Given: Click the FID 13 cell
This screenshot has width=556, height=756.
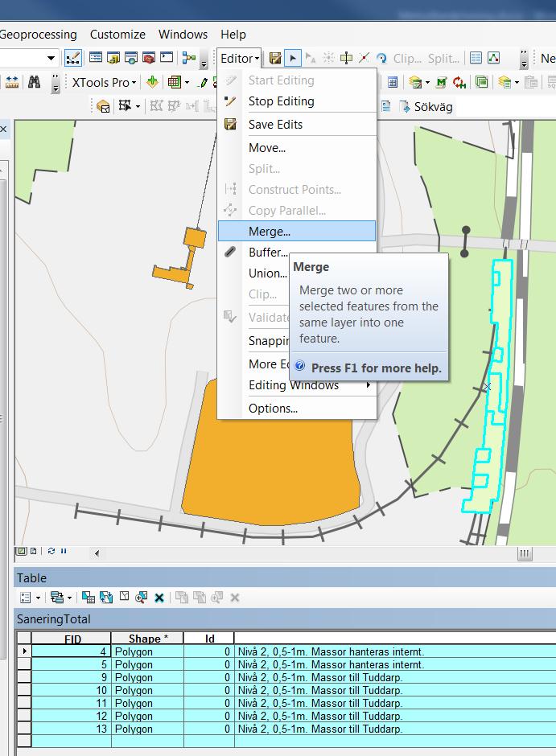Looking at the screenshot, I should click(x=72, y=729).
